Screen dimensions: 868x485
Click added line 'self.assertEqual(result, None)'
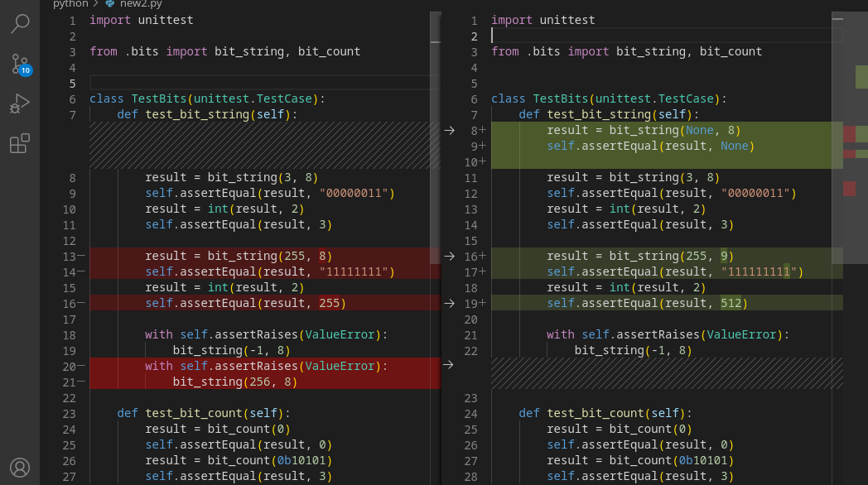click(650, 146)
